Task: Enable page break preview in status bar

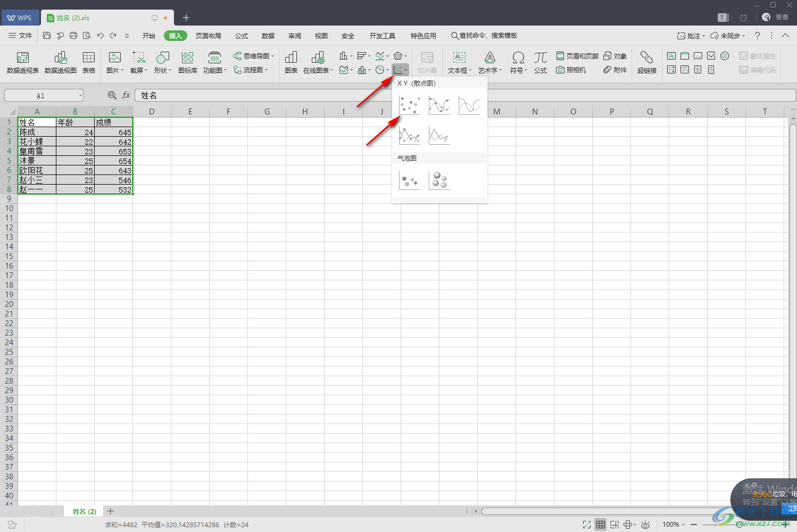Action: (615, 525)
